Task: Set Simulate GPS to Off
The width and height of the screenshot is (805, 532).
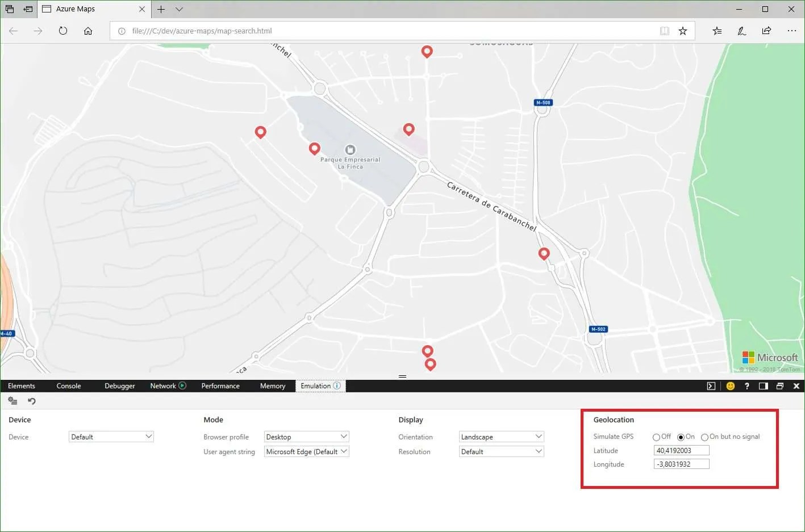Action: [656, 437]
